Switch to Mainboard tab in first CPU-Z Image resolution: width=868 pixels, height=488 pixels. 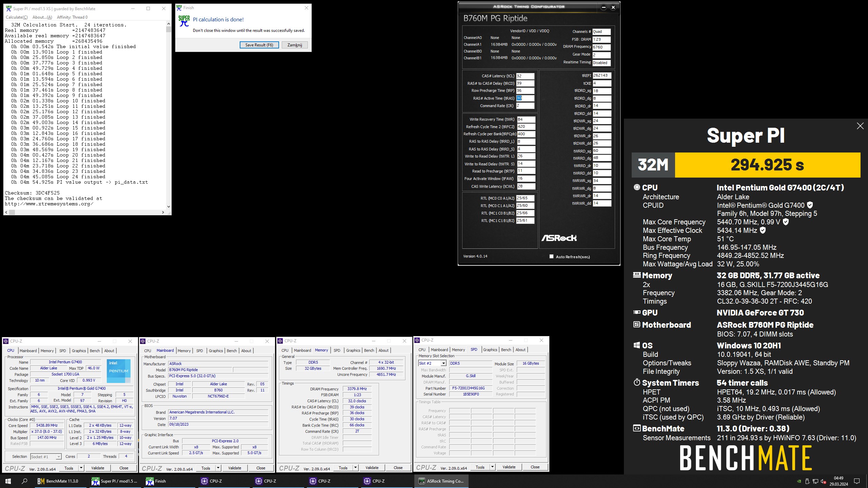28,351
